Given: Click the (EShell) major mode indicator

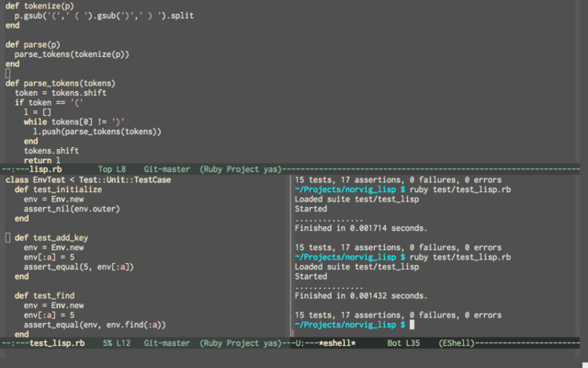Looking at the screenshot, I should [x=457, y=343].
